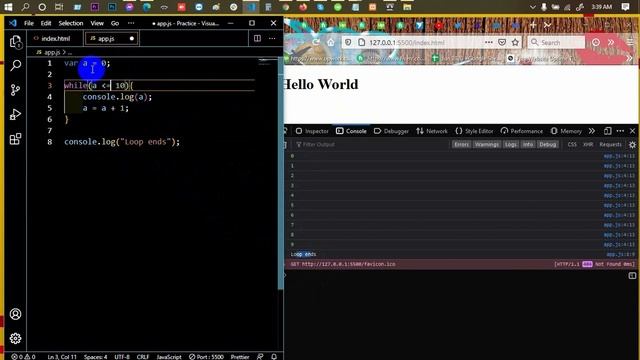Save page to Pocket

(x=502, y=42)
